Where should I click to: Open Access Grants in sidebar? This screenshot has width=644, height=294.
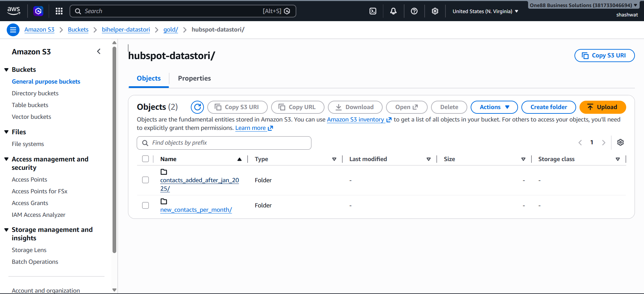[x=30, y=203]
